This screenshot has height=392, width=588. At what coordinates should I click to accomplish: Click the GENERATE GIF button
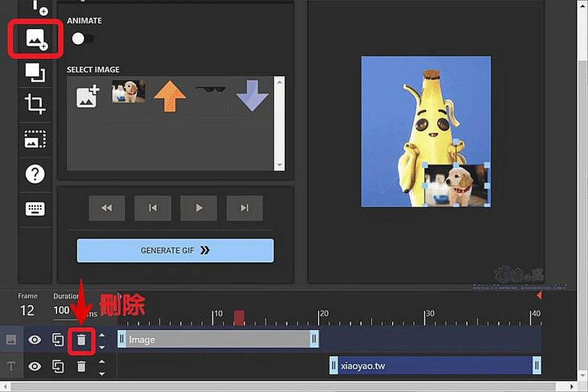[x=175, y=251]
